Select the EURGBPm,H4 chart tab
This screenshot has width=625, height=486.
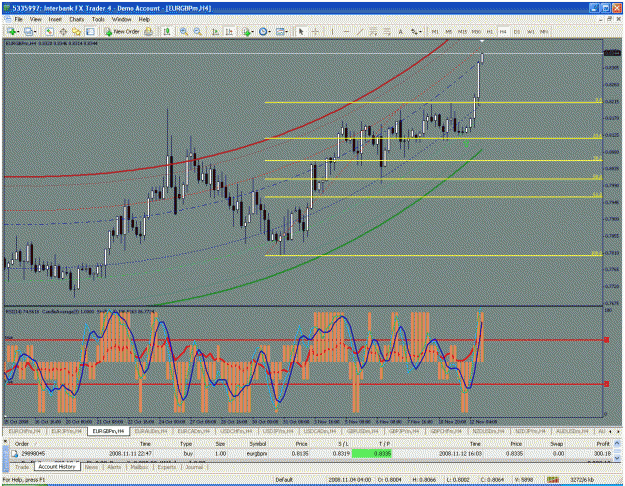[x=108, y=431]
